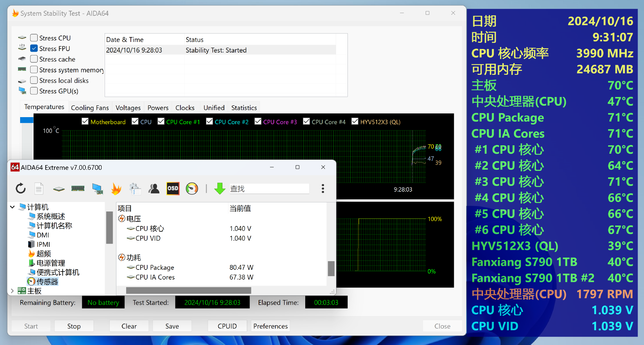Click the green memory module toolbar icon
Image resolution: width=644 pixels, height=345 pixels.
(x=78, y=189)
